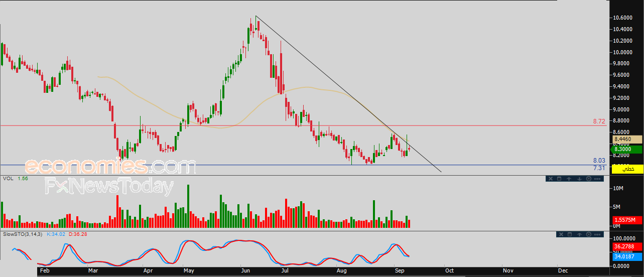The image size is (644, 277).
Task: Select the SlowSTO(3,14,3) indicator label
Action: click(23, 234)
